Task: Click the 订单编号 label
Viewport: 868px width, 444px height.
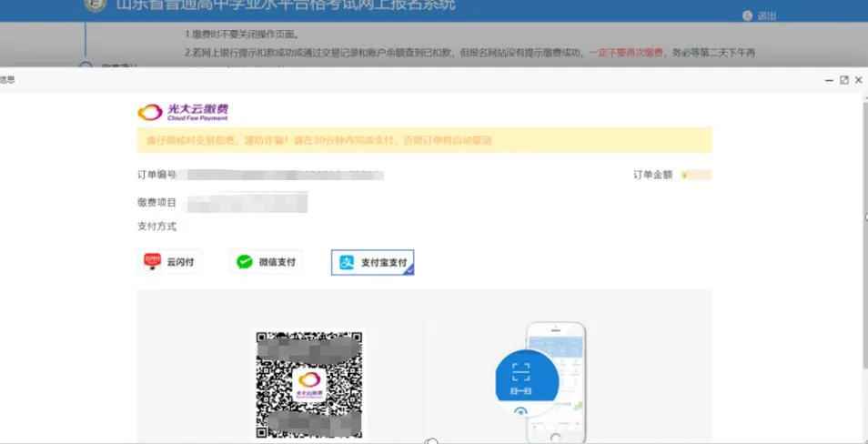Action: (156, 175)
